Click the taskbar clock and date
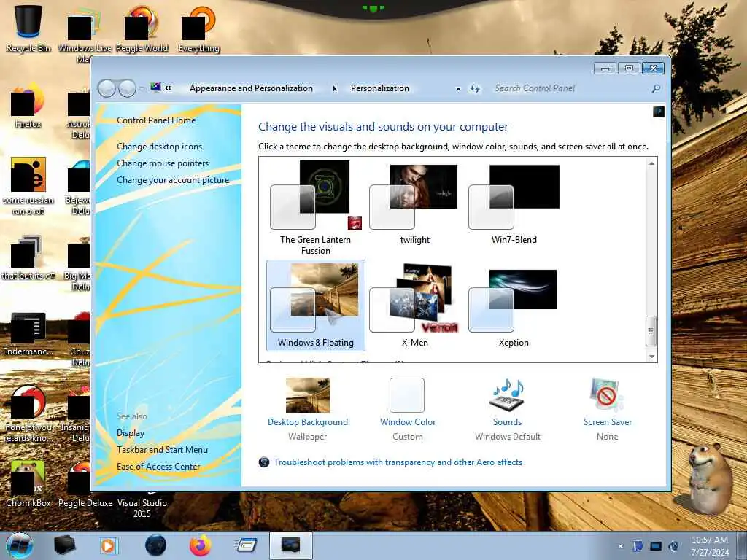 [710, 546]
